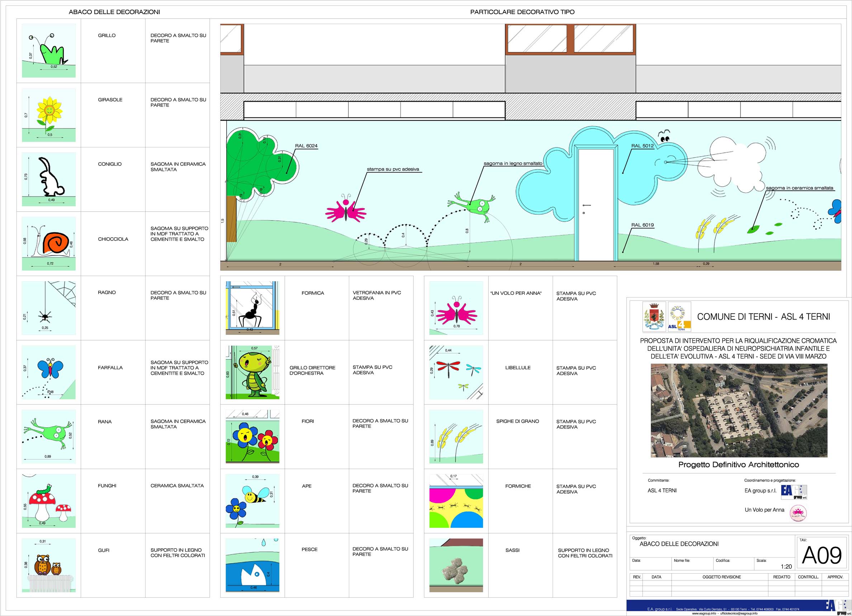
Task: Click the 'RAL 5012' color label
Action: point(642,146)
